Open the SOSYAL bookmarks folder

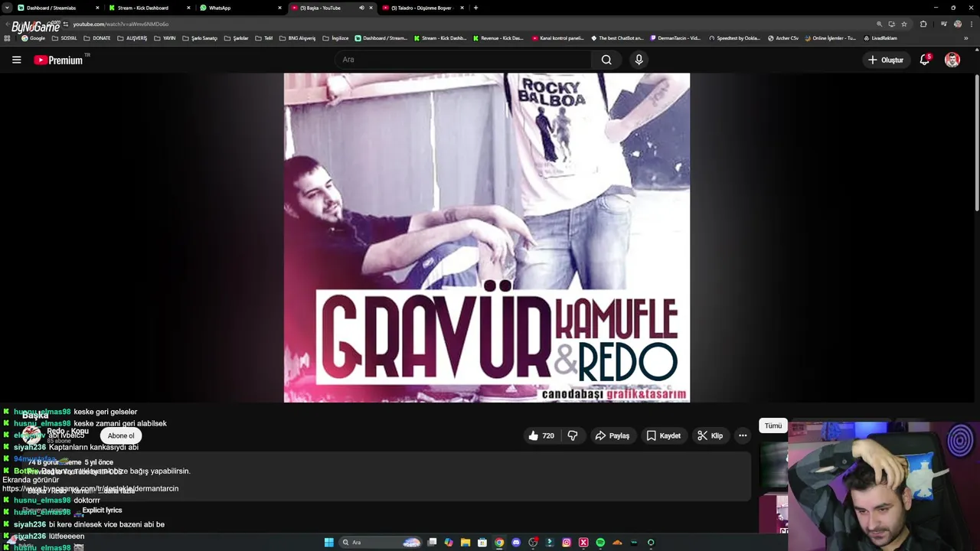point(64,38)
